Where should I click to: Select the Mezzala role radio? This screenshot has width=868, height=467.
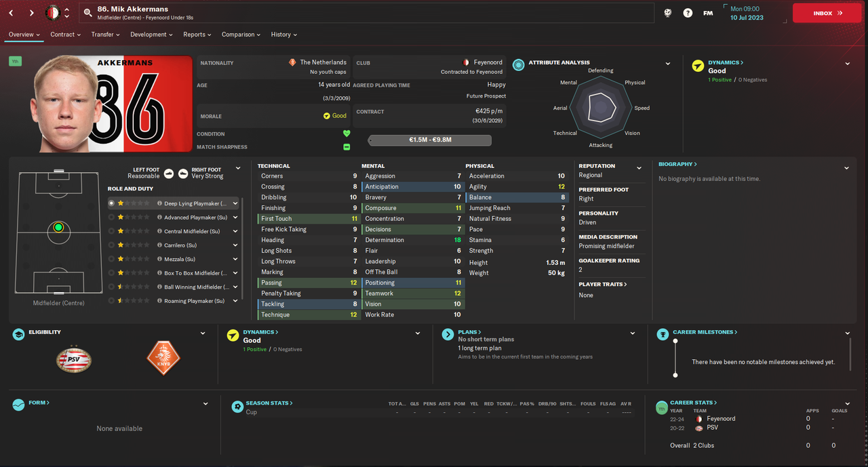click(x=112, y=259)
